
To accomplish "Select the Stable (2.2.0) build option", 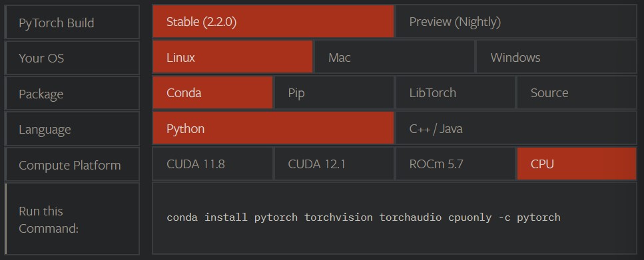I will click(x=273, y=22).
